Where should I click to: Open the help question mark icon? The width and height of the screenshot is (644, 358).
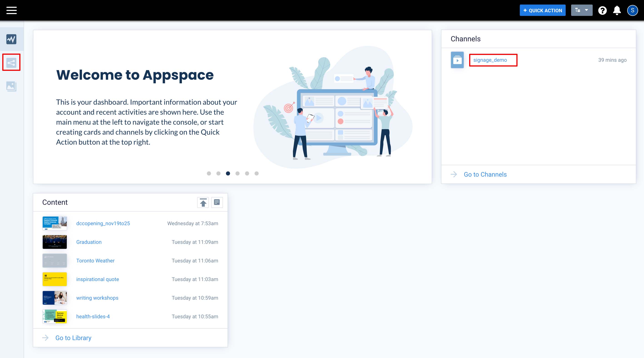click(602, 10)
